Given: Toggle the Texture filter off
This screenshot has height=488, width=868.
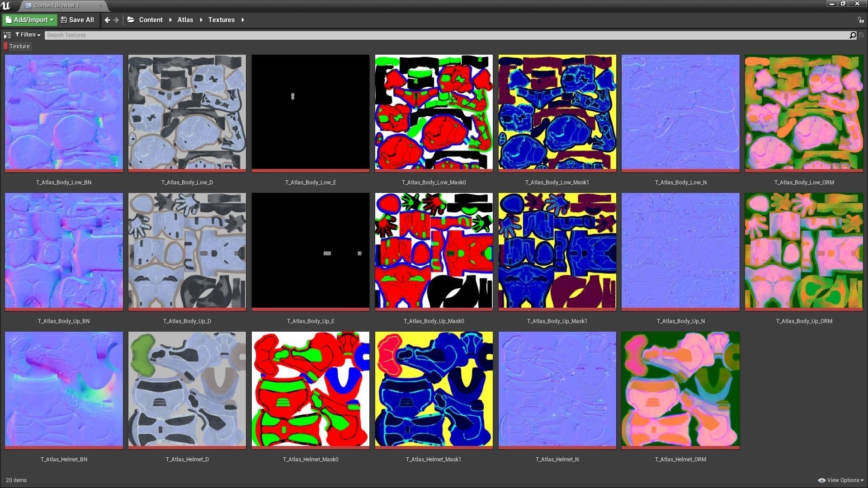Looking at the screenshot, I should click(18, 47).
